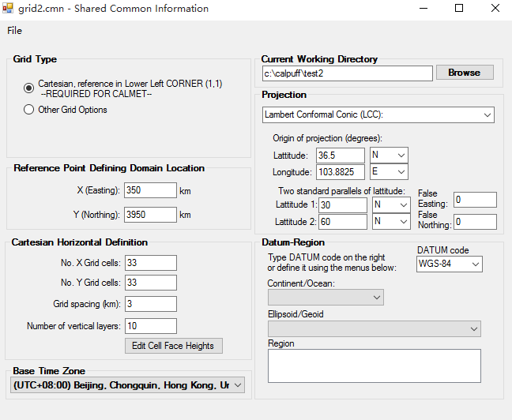
Task: Click the Number of vertical layers field
Action: coord(150,326)
